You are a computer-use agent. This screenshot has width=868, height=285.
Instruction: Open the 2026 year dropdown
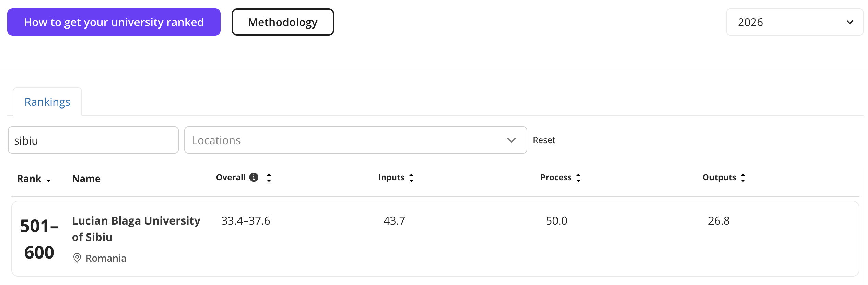794,22
